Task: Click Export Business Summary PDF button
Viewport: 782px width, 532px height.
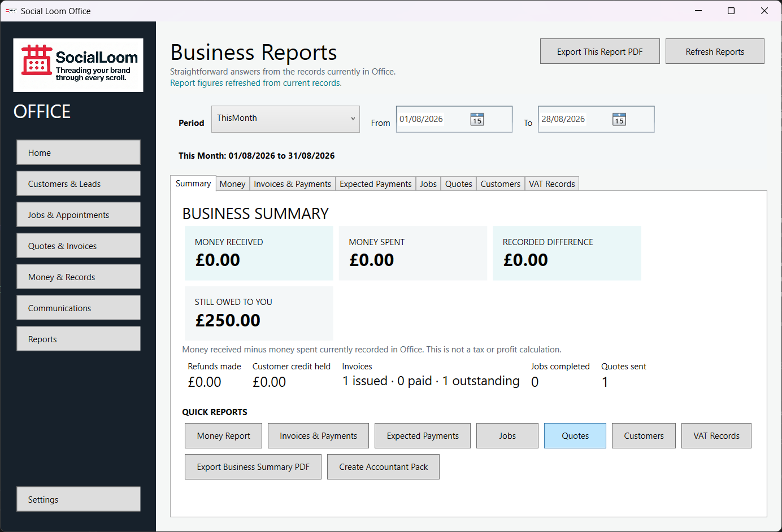Action: (x=253, y=466)
